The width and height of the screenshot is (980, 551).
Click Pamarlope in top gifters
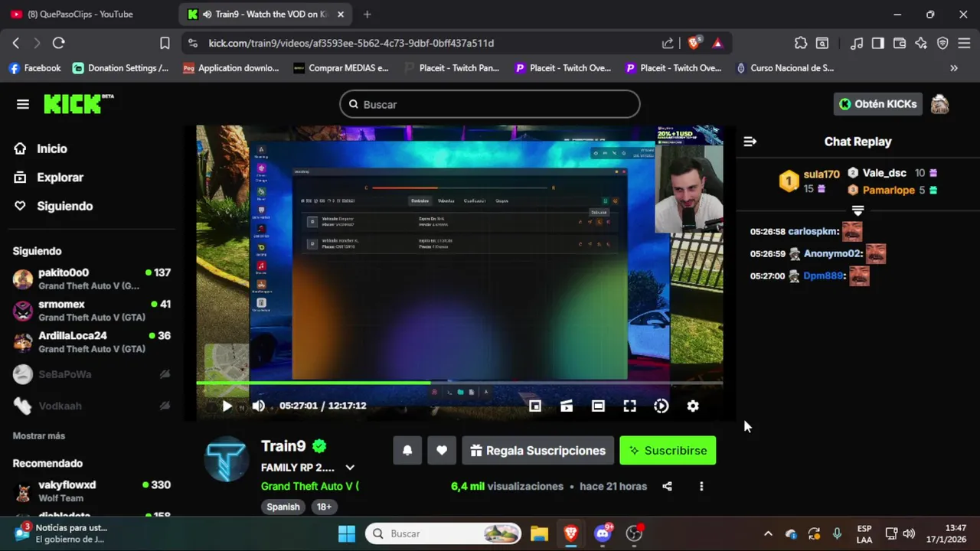pyautogui.click(x=888, y=190)
